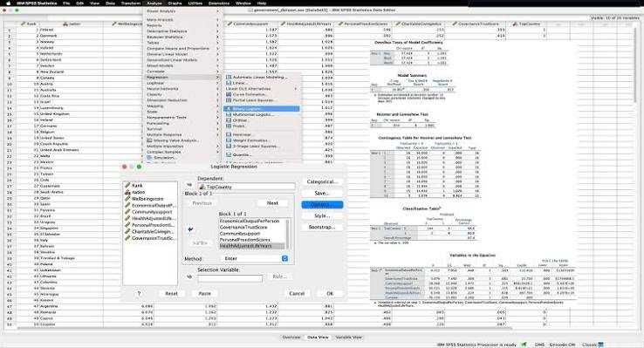Click the Classic theme icon in status bar
The height and width of the screenshot is (348, 644).
click(x=601, y=345)
